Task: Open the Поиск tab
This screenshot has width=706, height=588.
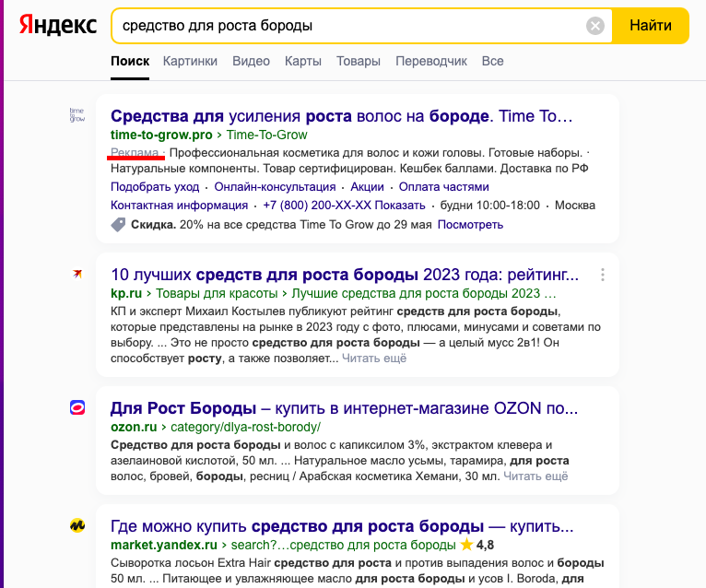Action: pyautogui.click(x=130, y=61)
